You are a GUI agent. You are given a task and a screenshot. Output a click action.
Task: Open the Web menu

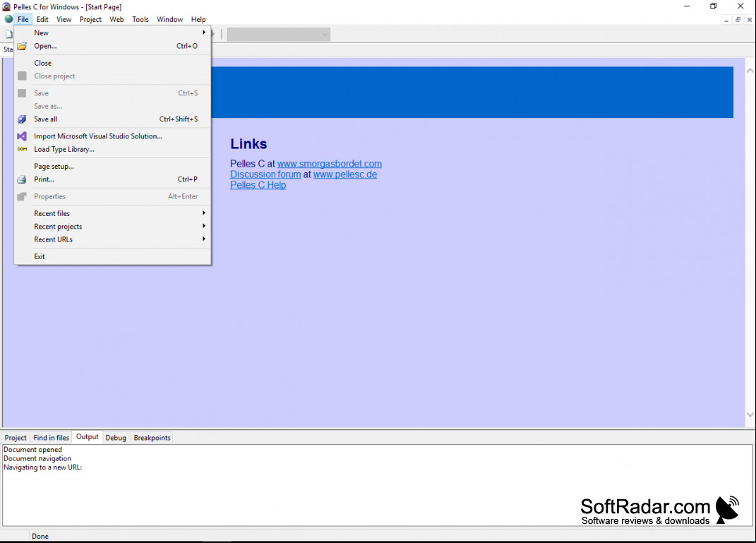(x=116, y=19)
